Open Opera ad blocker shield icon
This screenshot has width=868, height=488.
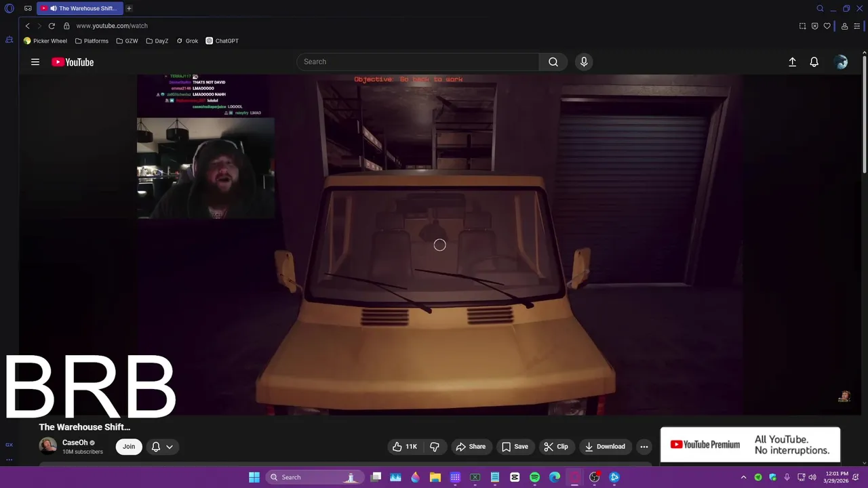click(x=814, y=26)
